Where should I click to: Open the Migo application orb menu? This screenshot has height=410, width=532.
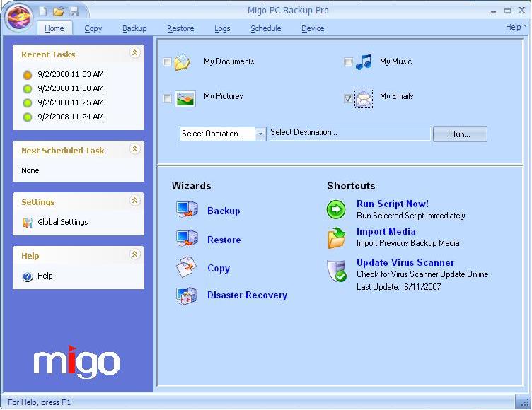[x=20, y=17]
